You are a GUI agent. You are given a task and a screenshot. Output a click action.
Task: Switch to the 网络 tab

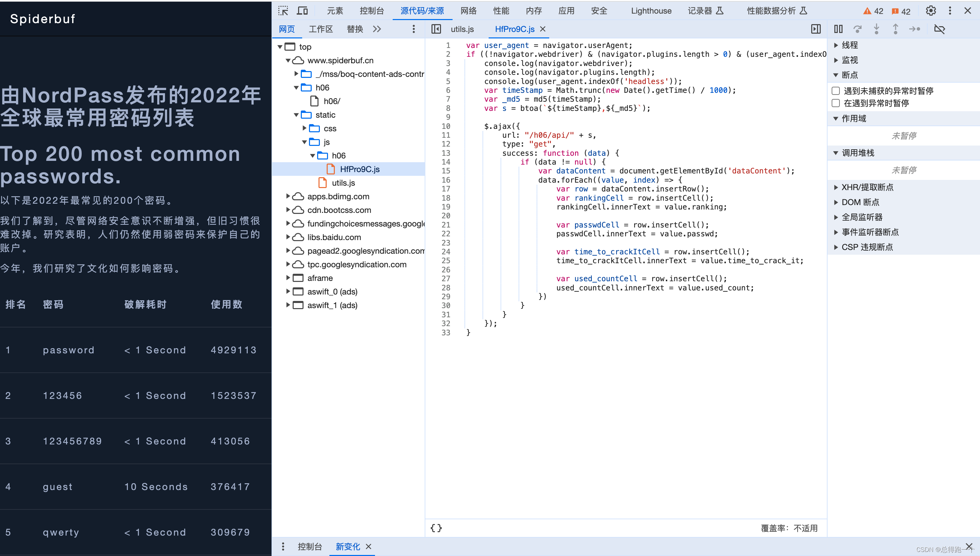(469, 11)
